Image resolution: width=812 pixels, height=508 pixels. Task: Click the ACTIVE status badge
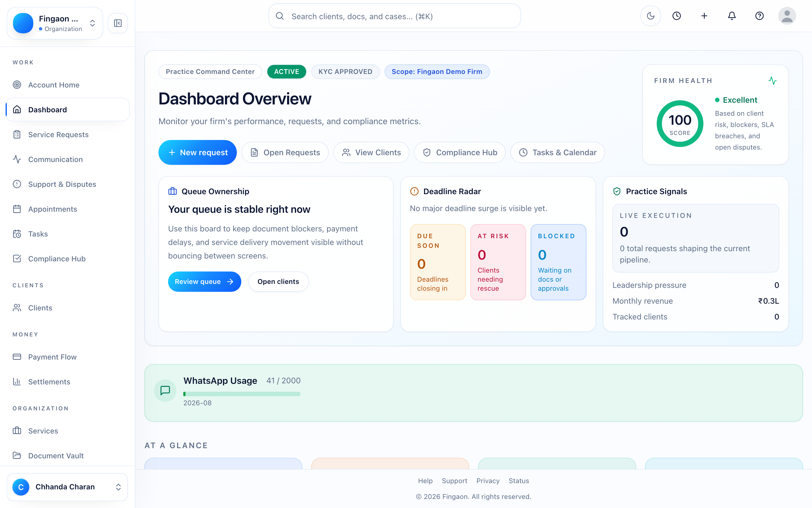(x=286, y=72)
